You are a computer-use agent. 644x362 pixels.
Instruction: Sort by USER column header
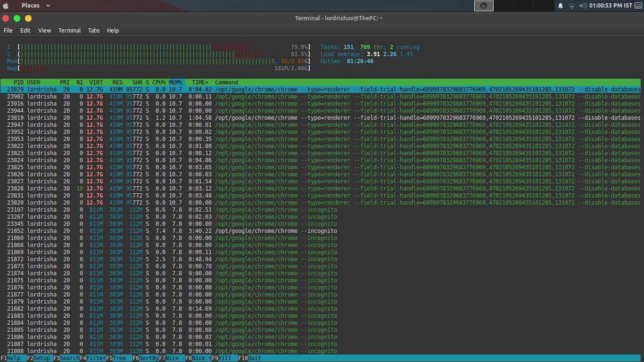pyautogui.click(x=33, y=82)
